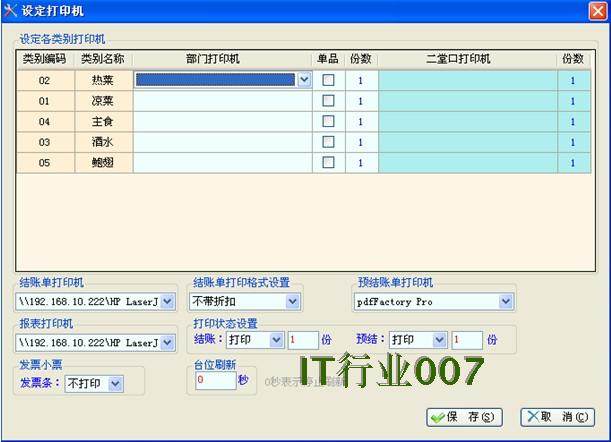Viewport: 611px width, 442px height.
Task: Click 部门打印机 cell in 酒水 row
Action: 223,142
